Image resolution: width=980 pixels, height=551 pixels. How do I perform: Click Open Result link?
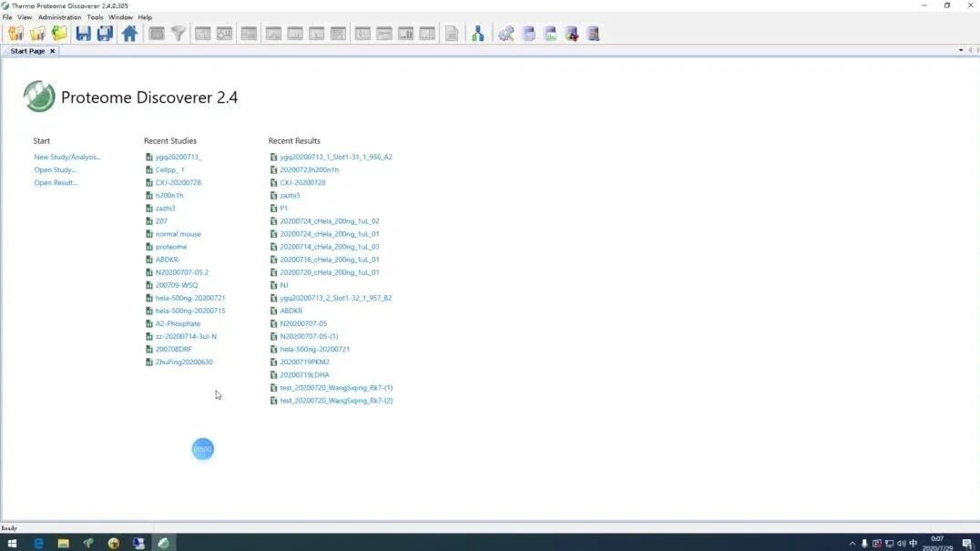56,182
